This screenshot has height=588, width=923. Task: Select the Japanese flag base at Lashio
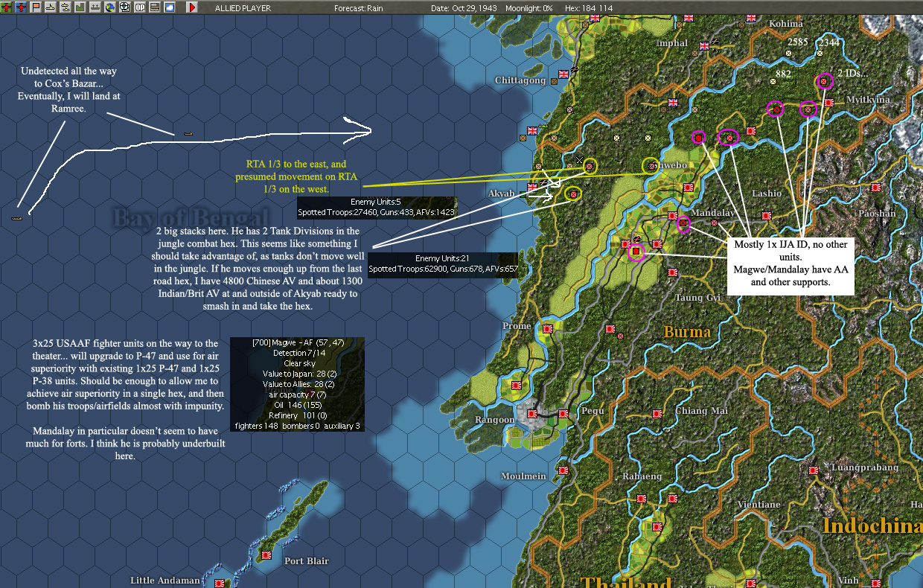[767, 215]
